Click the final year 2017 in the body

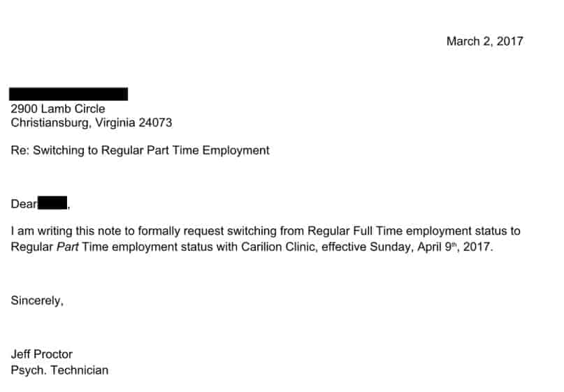479,247
